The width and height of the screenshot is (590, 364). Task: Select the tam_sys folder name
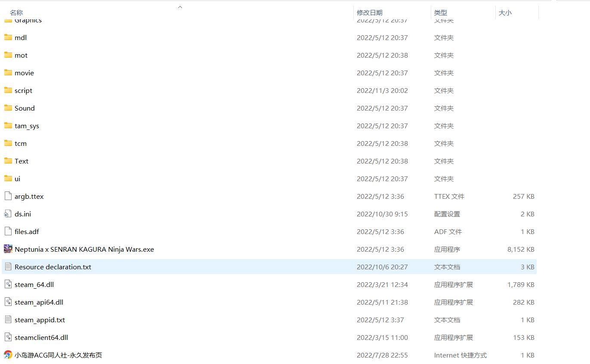(x=27, y=126)
